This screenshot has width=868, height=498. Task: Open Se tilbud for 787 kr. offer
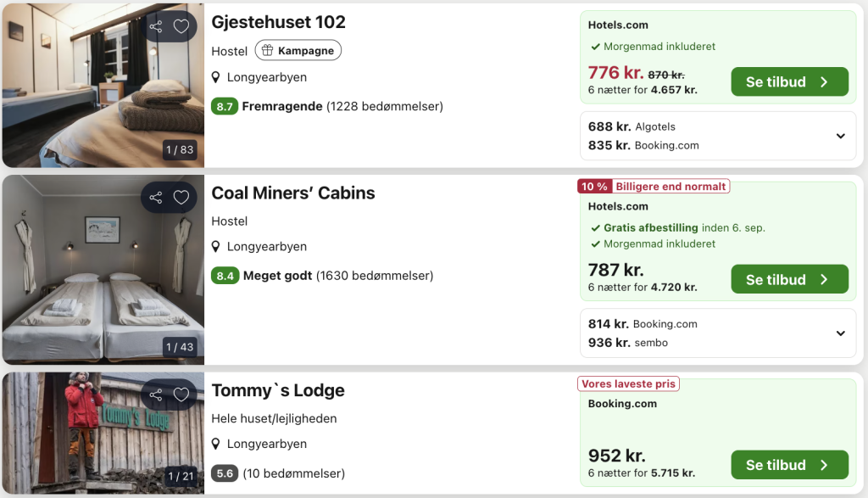click(x=789, y=279)
